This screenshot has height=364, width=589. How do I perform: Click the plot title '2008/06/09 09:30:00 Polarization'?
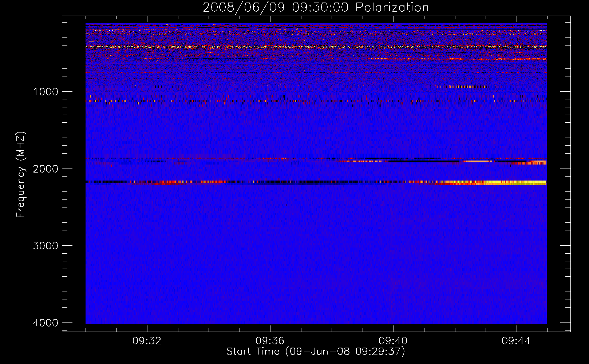[316, 7]
